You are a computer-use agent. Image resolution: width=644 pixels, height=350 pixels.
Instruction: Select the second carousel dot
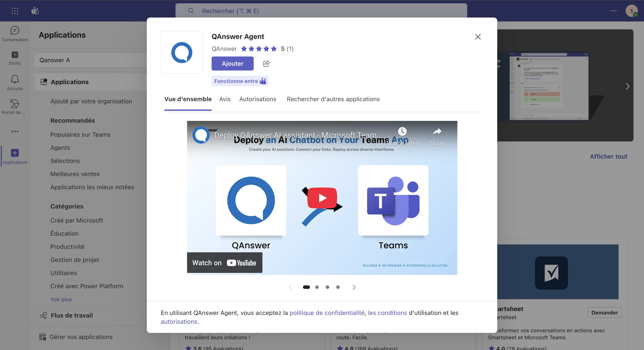[317, 287]
